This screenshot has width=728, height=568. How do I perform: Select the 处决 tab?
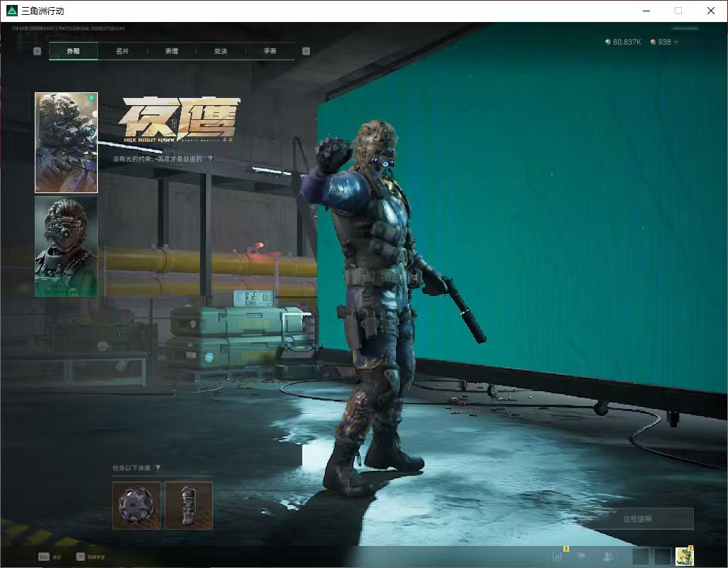(x=221, y=51)
